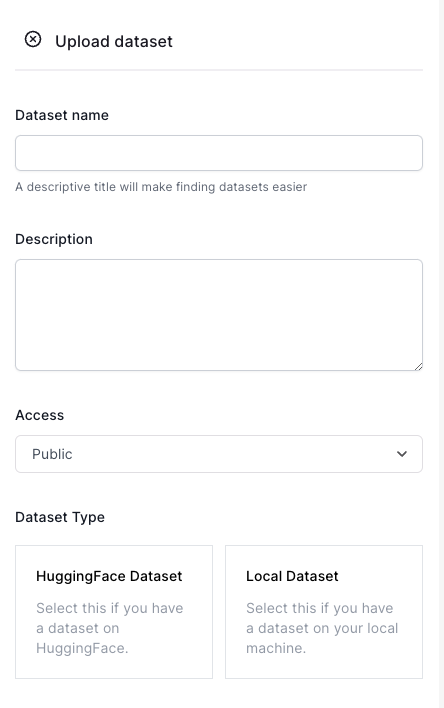Click the Description textarea resize handle
The image size is (444, 708).
pos(418,367)
